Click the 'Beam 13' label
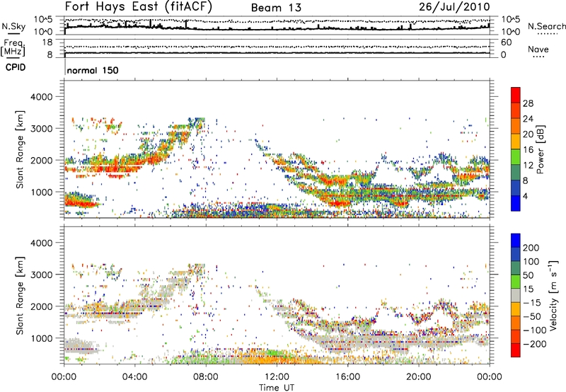The image size is (566, 392). click(276, 8)
